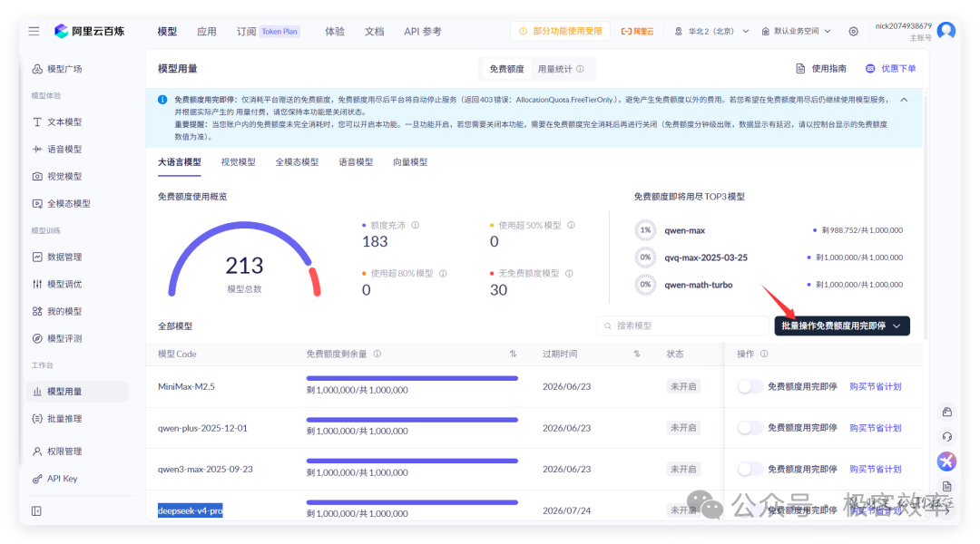The image size is (980, 544).
Task: Select the 视觉模型 tab under 模型用量
Action: [x=238, y=162]
